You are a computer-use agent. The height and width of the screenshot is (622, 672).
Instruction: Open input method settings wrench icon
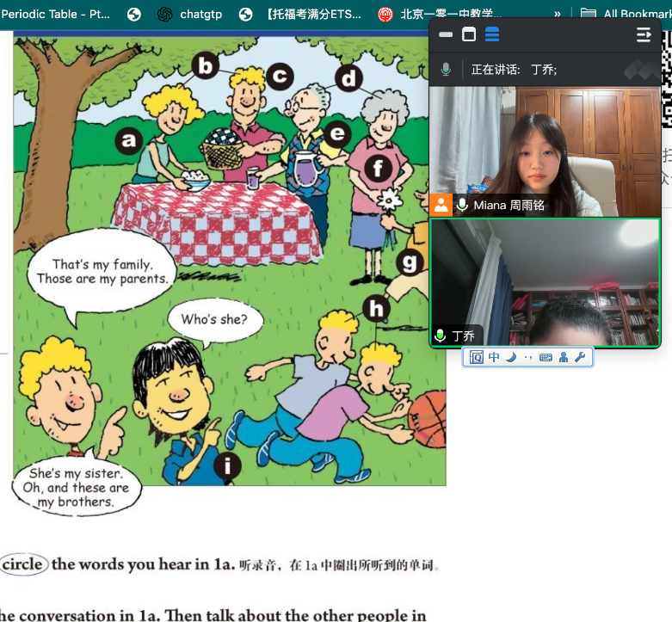click(x=581, y=357)
